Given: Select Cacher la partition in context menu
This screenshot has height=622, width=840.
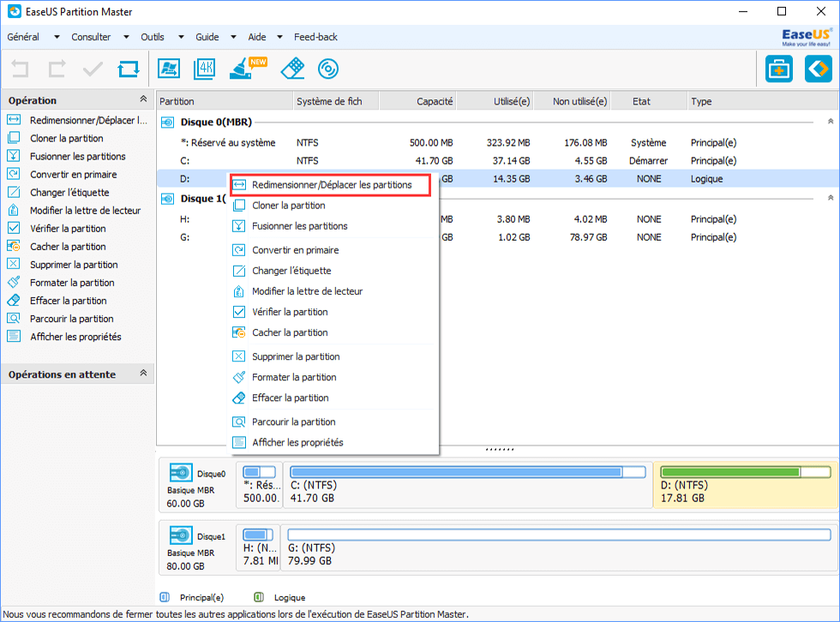Looking at the screenshot, I should click(334, 332).
